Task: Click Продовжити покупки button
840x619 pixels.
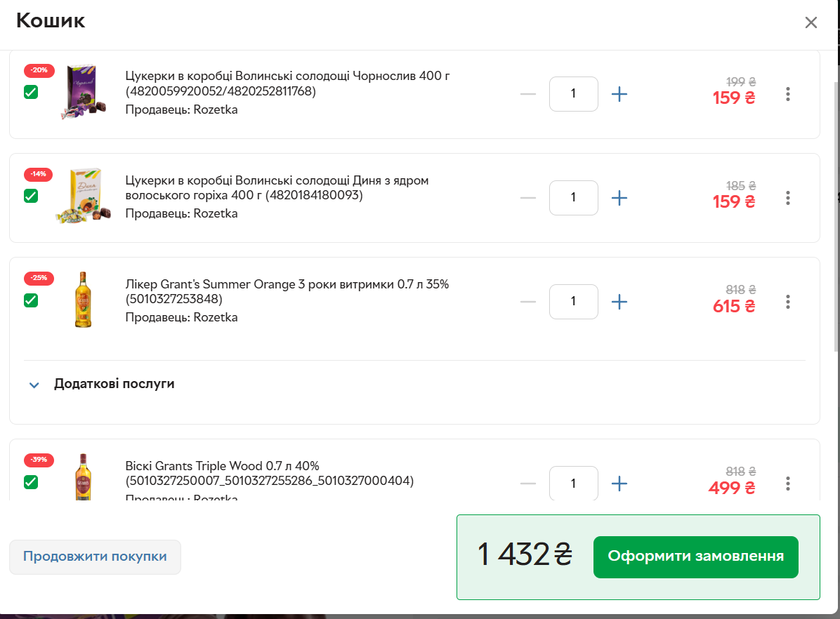Action: [x=95, y=557]
